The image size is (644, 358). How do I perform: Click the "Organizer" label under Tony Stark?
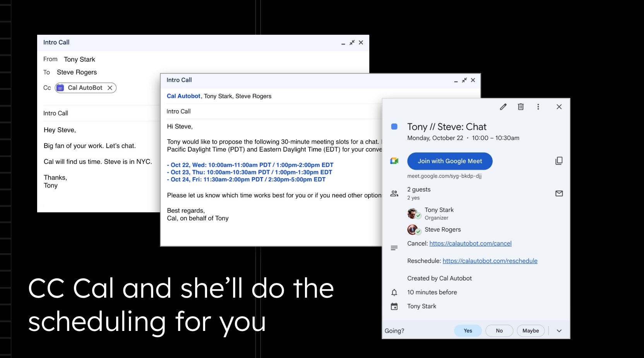point(436,218)
